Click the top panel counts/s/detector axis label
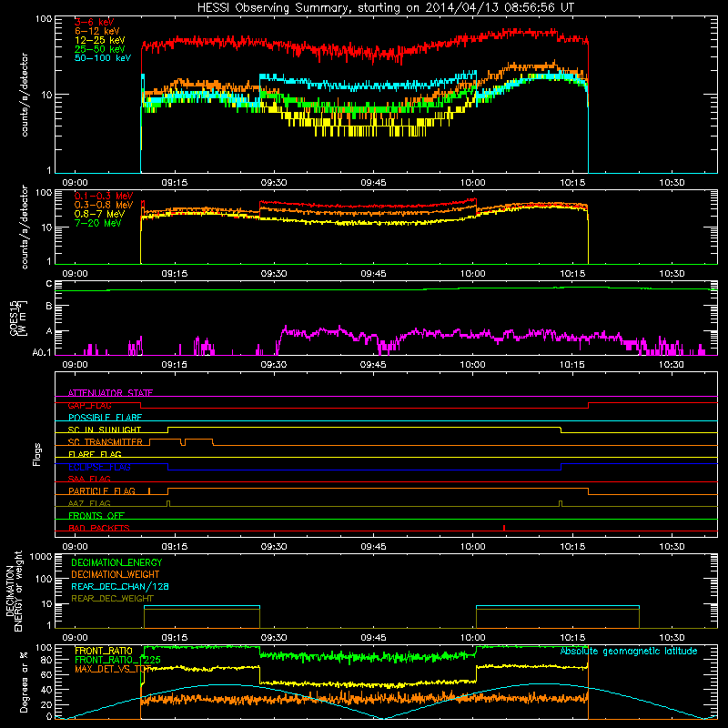 tap(25, 95)
